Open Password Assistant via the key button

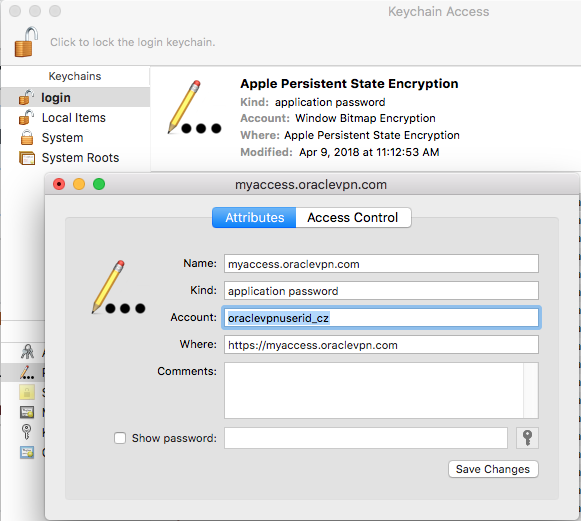(527, 438)
